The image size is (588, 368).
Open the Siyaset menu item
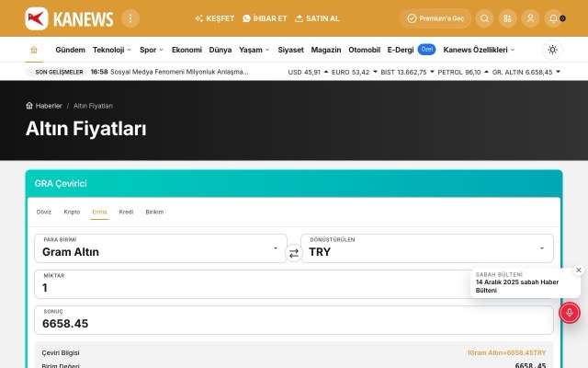coord(290,50)
